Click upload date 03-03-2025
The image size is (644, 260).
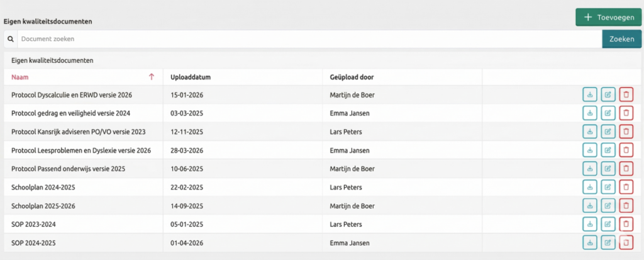(x=187, y=113)
